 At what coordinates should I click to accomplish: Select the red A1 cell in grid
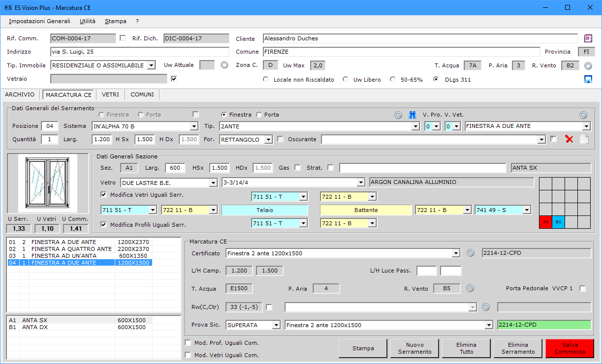[x=545, y=222]
